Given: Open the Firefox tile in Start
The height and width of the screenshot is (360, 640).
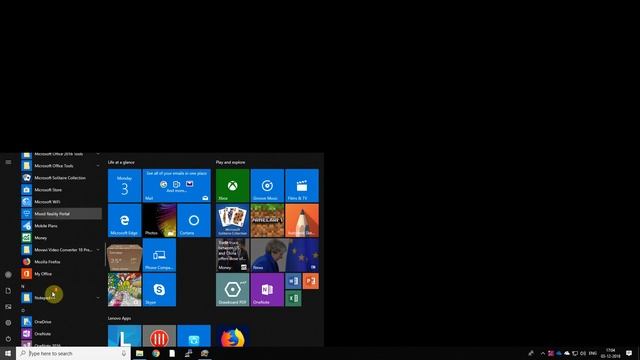Looking at the screenshot, I should coord(233,336).
